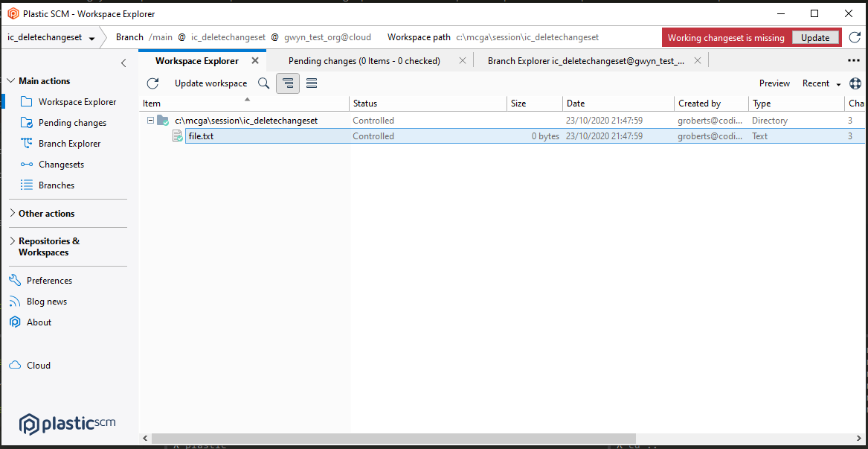Open the Branches view icon
The width and height of the screenshot is (868, 449).
pyautogui.click(x=26, y=185)
